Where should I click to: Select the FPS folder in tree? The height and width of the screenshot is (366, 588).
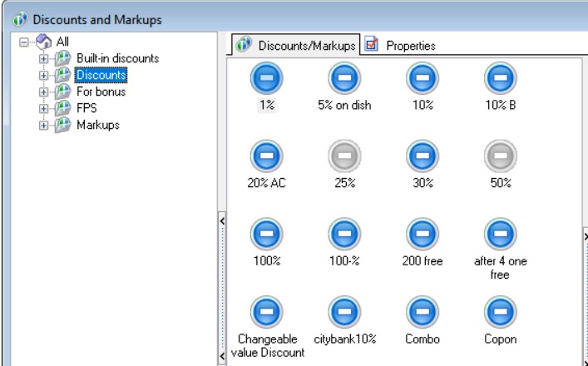pyautogui.click(x=87, y=108)
